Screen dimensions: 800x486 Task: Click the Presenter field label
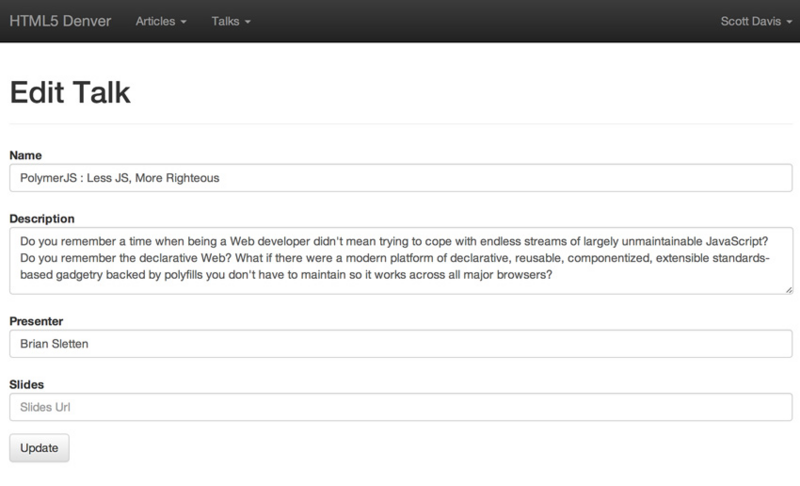[36, 321]
